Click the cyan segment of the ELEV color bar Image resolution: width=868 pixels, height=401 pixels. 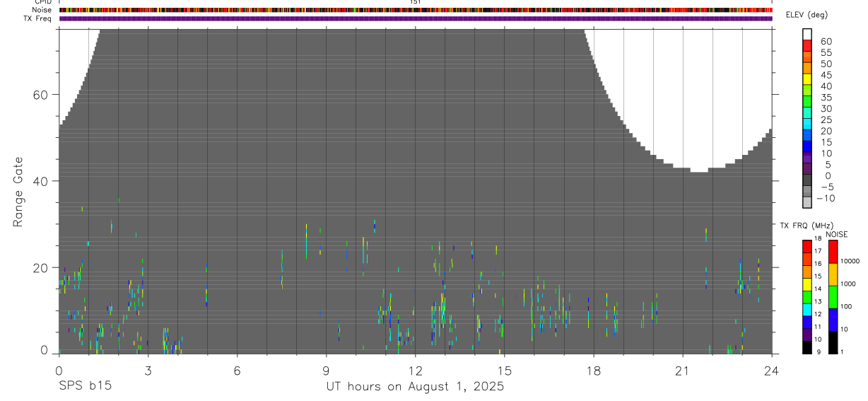pos(807,123)
